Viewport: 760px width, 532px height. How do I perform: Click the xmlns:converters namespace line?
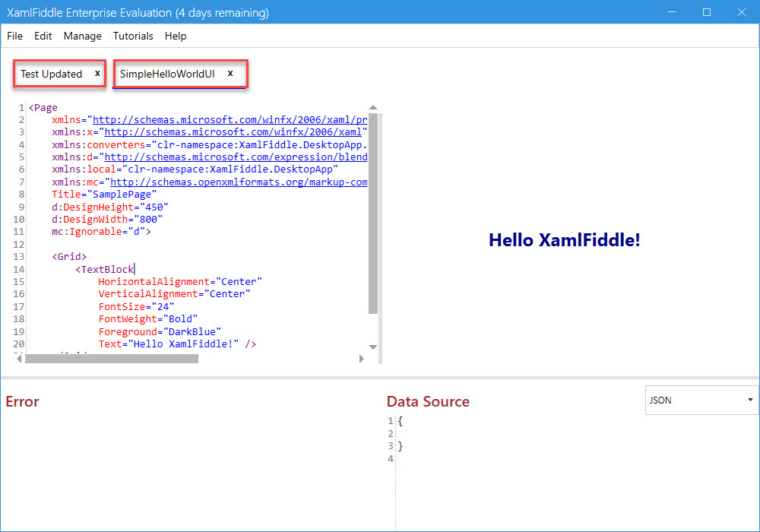coord(210,144)
